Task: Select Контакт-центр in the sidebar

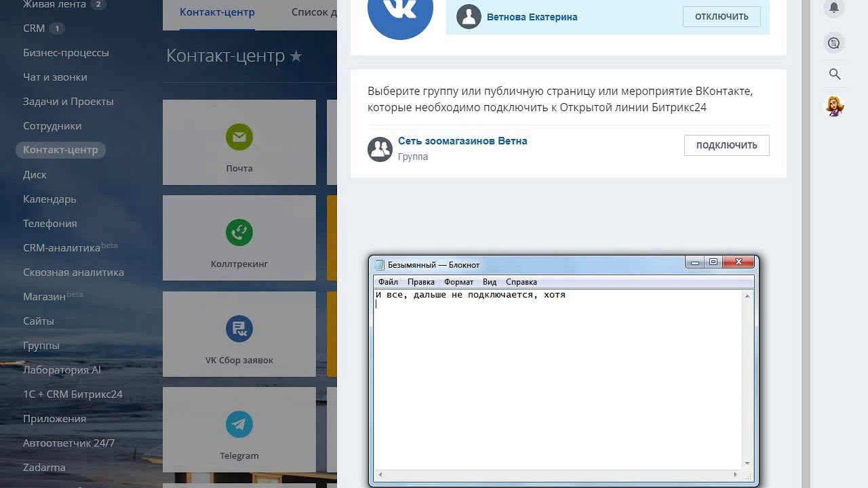Action: click(x=60, y=150)
